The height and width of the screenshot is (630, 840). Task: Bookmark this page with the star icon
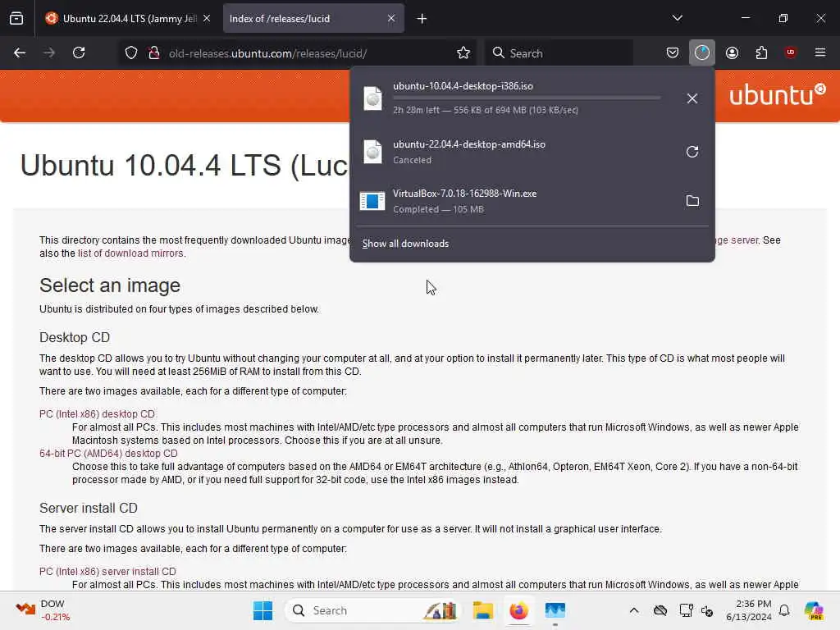[x=463, y=53]
